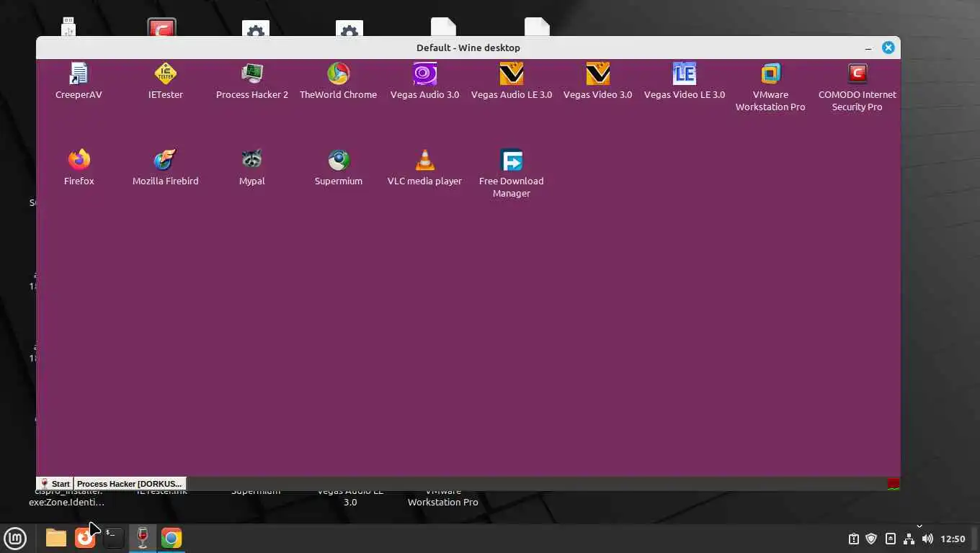Click the Vegas Video 3.0 icon
980x553 pixels.
coord(598,74)
